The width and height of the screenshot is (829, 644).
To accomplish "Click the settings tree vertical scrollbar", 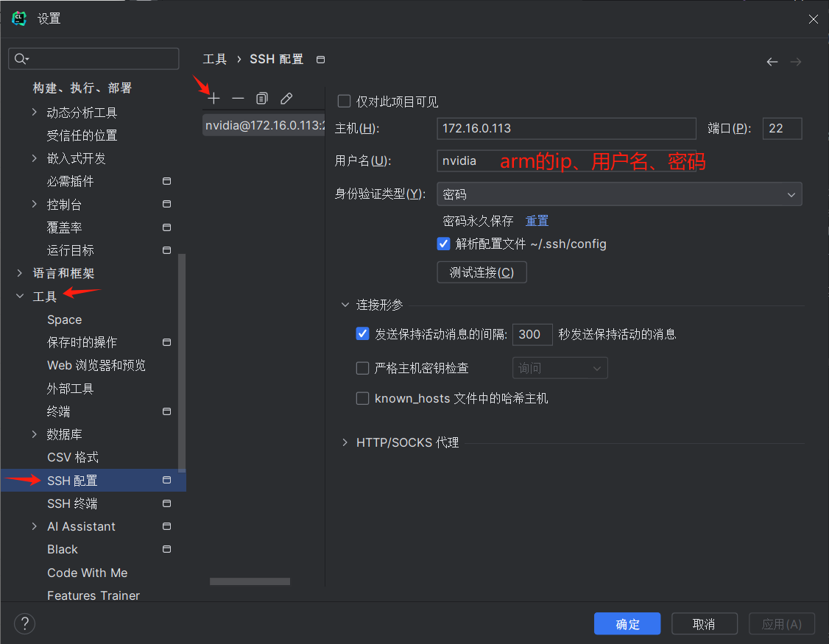I will click(x=182, y=363).
